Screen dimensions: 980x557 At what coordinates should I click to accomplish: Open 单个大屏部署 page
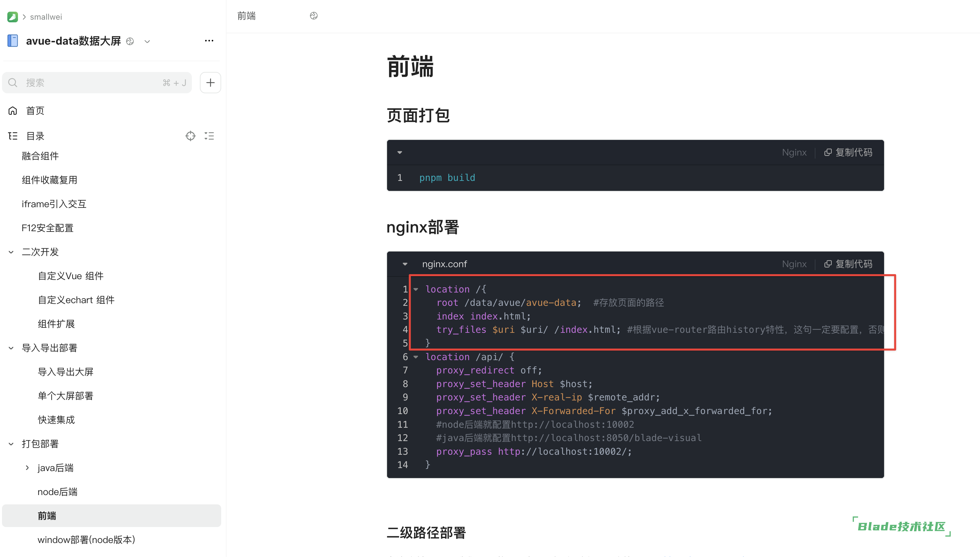pyautogui.click(x=65, y=396)
